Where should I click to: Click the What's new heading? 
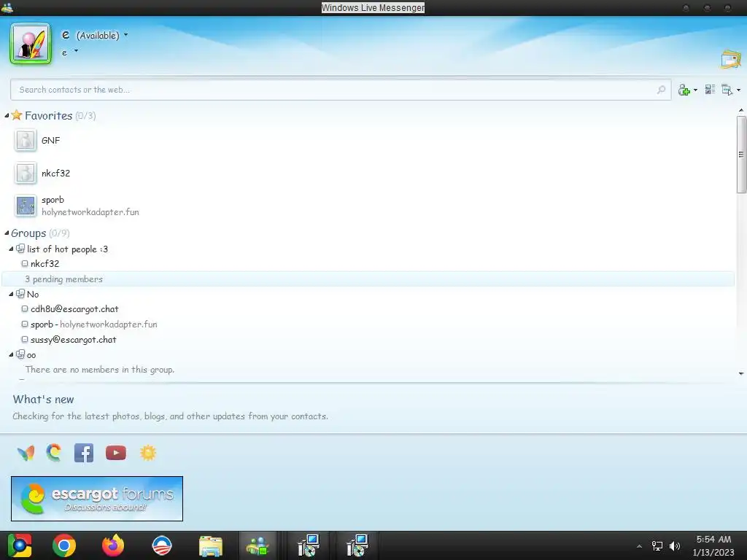coord(43,400)
